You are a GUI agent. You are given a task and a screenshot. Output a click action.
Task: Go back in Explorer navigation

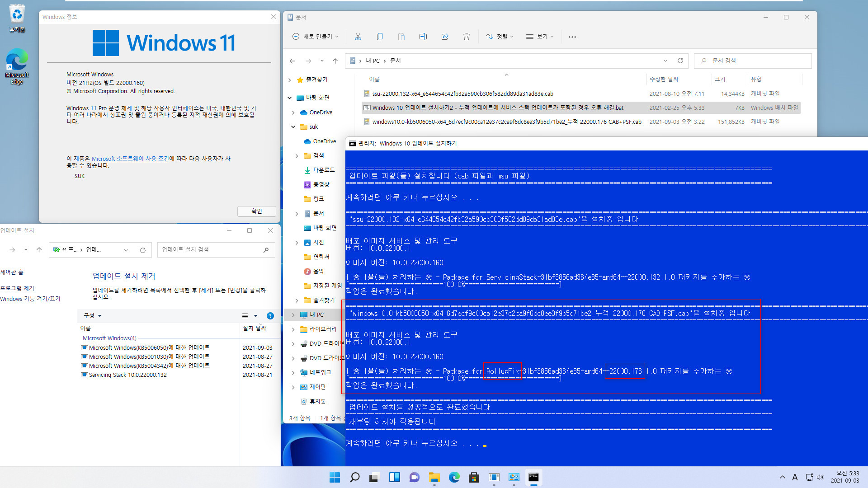[x=292, y=61]
